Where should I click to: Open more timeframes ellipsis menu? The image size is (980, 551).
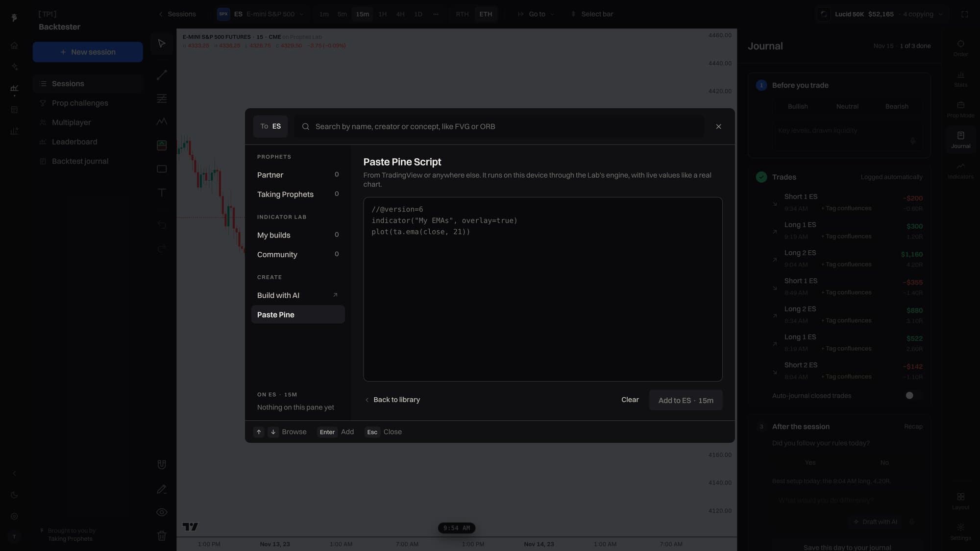click(436, 14)
